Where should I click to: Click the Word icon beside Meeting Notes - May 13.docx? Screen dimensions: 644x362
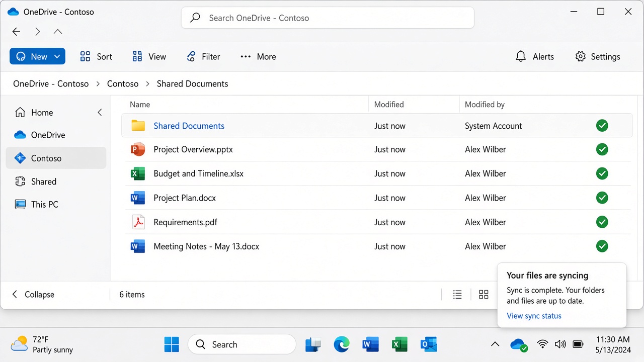138,246
